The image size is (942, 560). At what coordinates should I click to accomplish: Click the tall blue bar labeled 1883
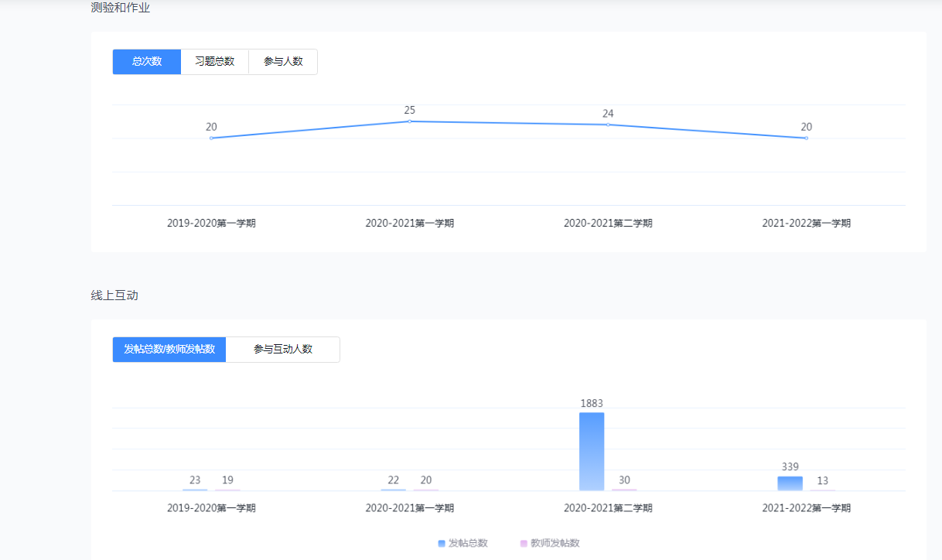coord(592,452)
